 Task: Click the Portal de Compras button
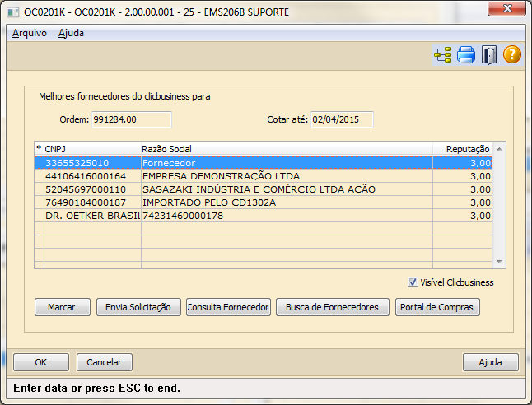click(437, 307)
